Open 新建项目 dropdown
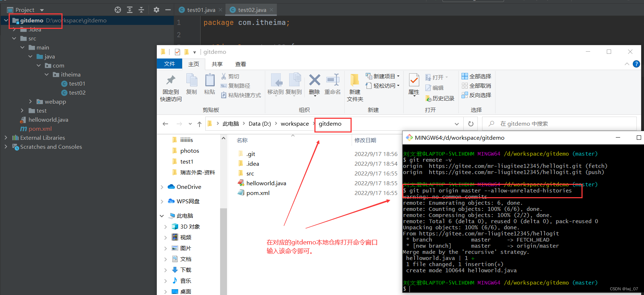 coord(383,76)
